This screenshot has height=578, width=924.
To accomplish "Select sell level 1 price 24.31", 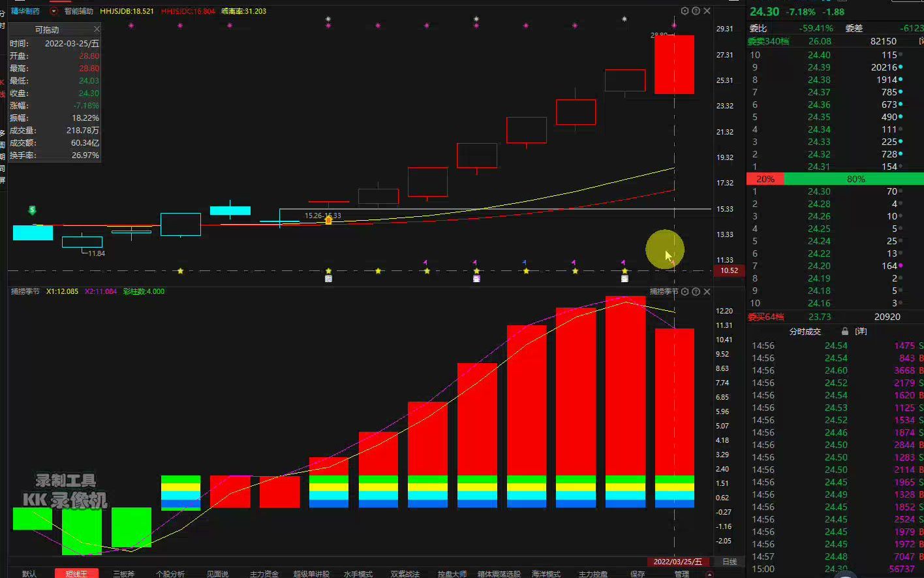I will pyautogui.click(x=819, y=167).
